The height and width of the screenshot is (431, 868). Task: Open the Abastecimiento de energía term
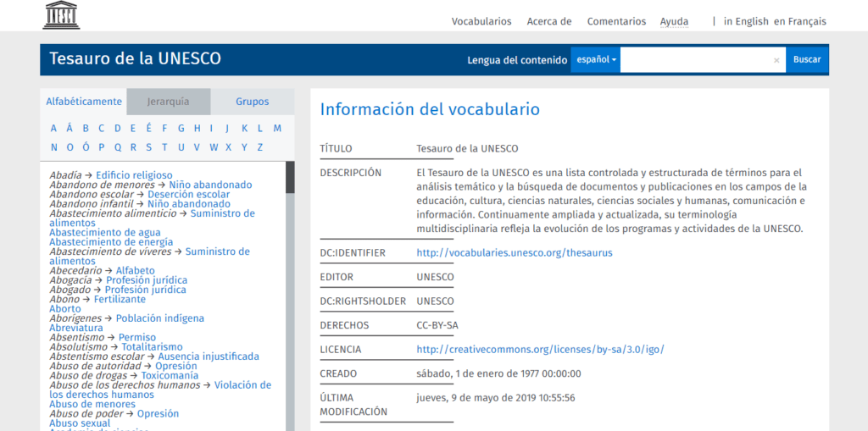coord(111,242)
